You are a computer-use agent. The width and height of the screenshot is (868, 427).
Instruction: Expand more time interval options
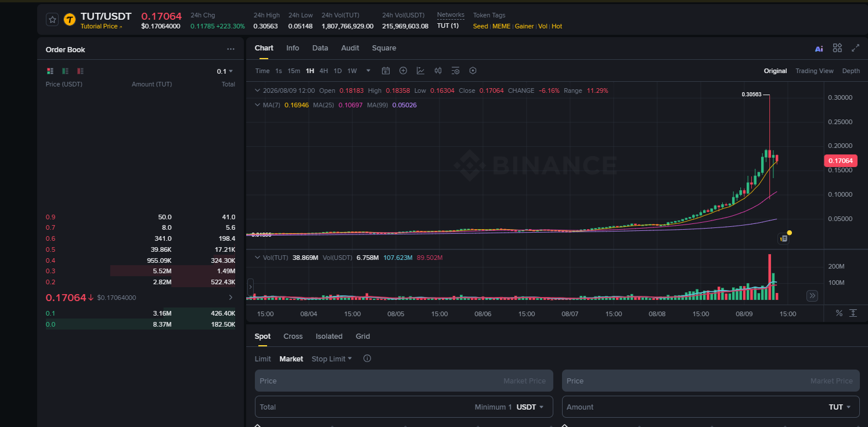tap(368, 71)
